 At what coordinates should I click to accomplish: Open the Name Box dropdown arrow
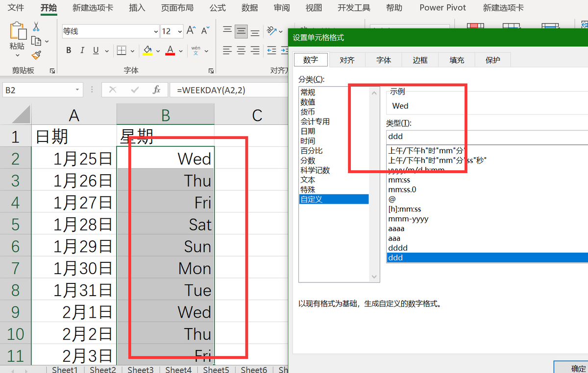coord(77,90)
